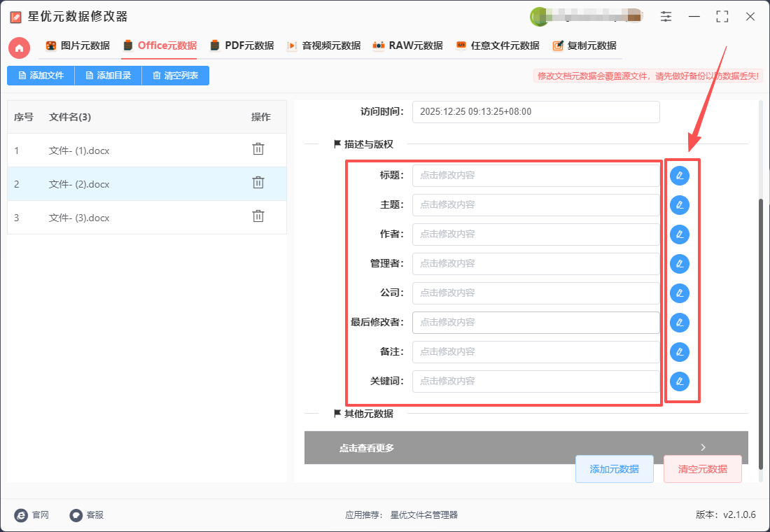Screen dimensions: 770x532
Task: Select file row 文件- (3).docx
Action: pyautogui.click(x=147, y=217)
